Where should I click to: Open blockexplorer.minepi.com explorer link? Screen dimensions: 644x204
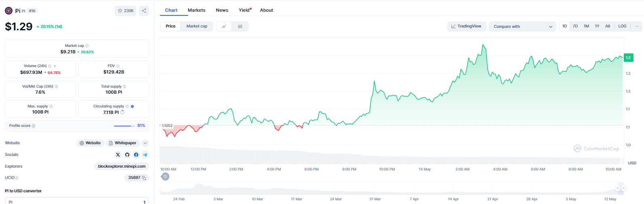click(122, 166)
